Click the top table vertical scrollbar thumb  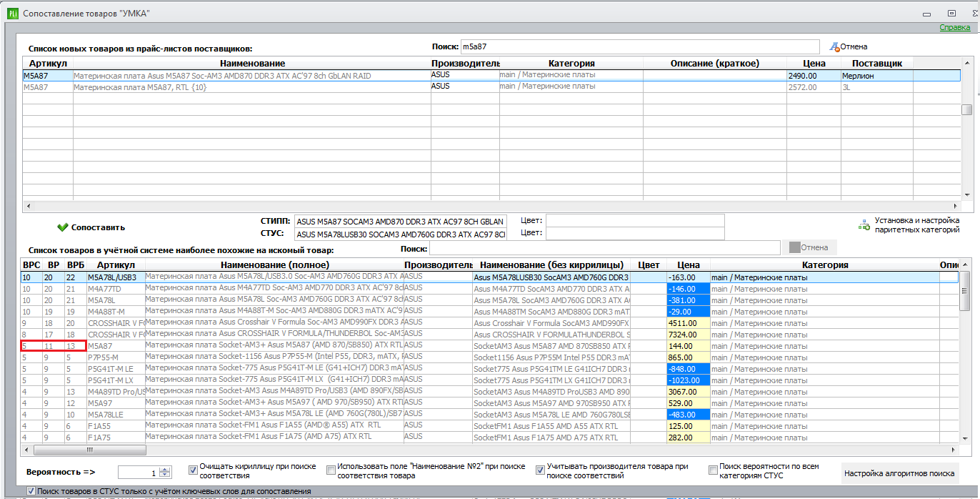[966, 109]
